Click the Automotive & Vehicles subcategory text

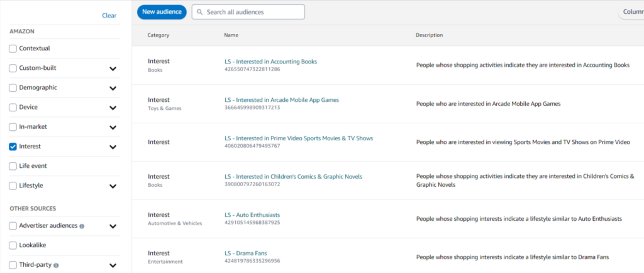pos(175,223)
